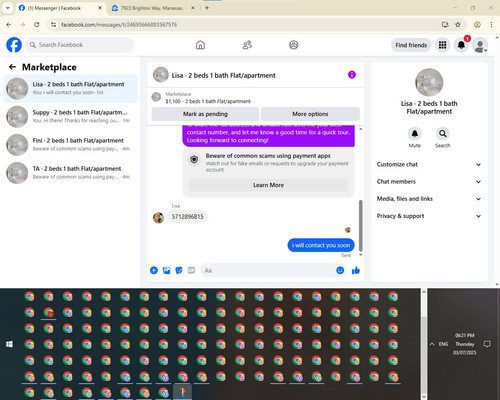The width and height of the screenshot is (500, 400).
Task: Open TA's apartment conversation
Action: point(70,173)
